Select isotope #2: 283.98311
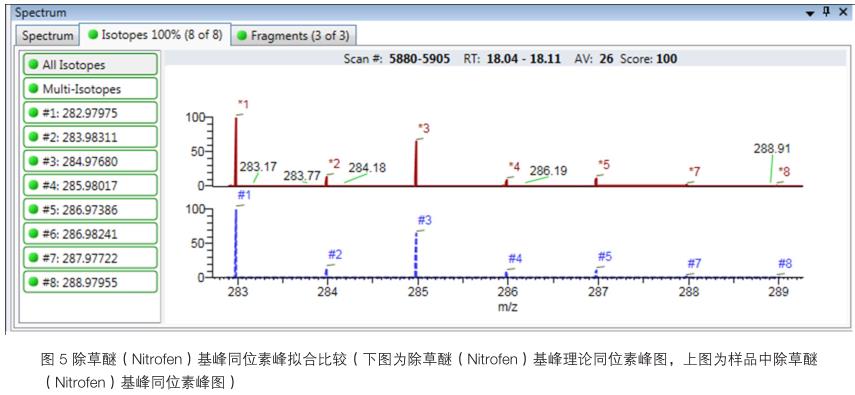Viewport: 855px width, 395px height. coord(91,137)
